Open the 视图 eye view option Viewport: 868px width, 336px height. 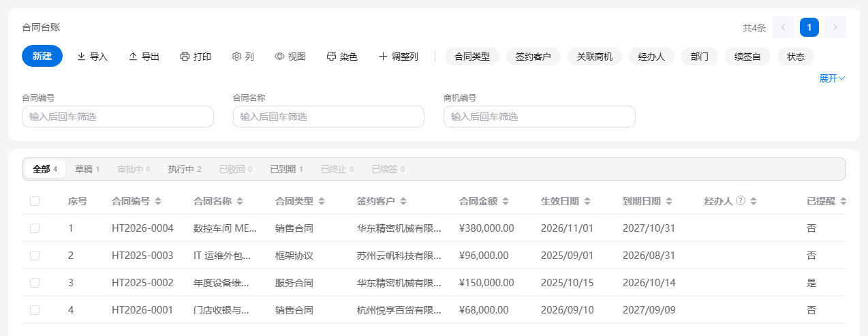tap(290, 57)
